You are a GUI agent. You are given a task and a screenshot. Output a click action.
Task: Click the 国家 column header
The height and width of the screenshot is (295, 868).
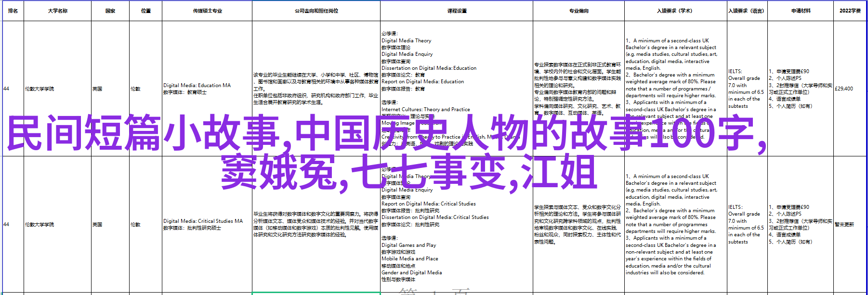coord(110,11)
